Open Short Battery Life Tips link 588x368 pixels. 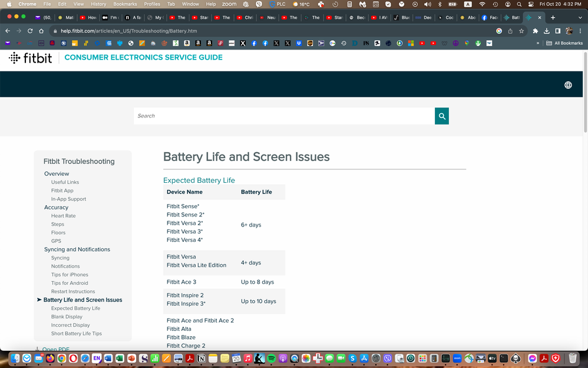76,333
